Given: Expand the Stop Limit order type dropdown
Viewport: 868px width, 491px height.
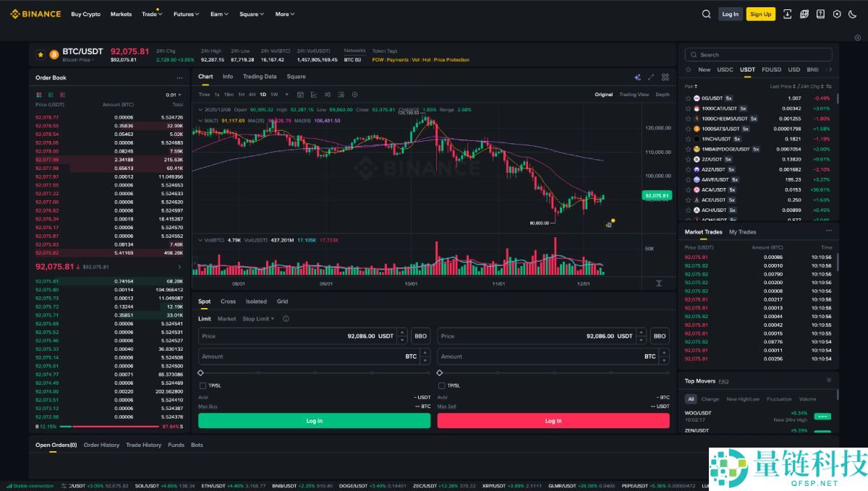Looking at the screenshot, I should pos(258,319).
